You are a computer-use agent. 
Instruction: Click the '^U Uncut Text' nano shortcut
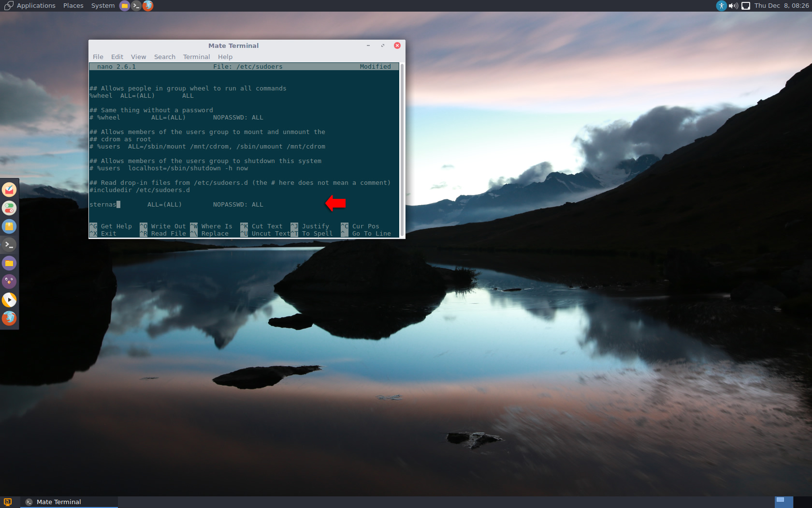point(265,234)
